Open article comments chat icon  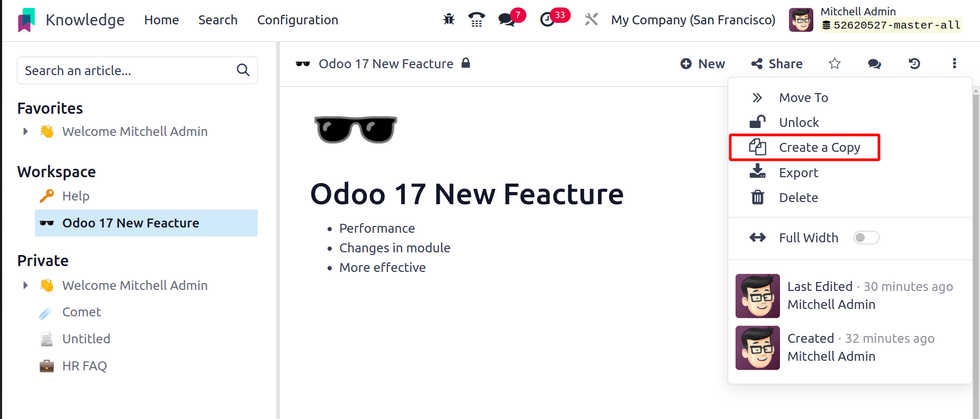(874, 63)
